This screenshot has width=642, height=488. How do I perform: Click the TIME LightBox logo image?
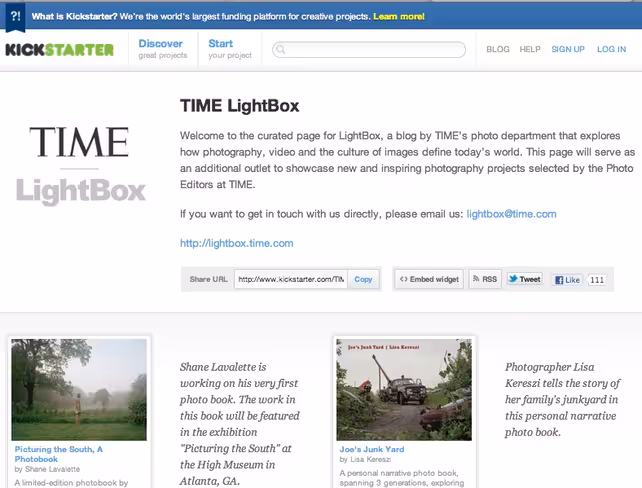80,164
